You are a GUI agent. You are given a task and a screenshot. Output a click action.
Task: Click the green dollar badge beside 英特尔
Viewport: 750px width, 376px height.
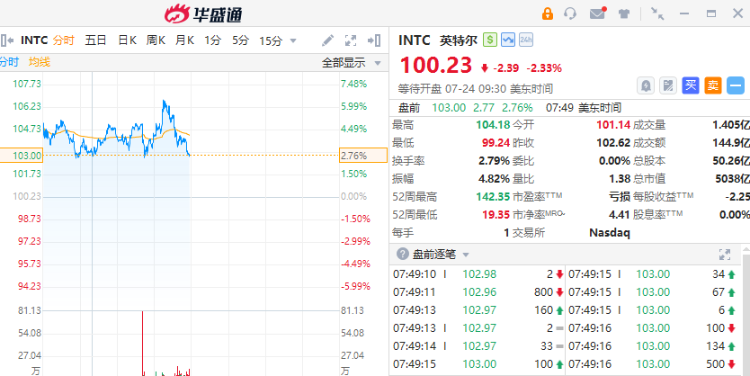pyautogui.click(x=490, y=40)
